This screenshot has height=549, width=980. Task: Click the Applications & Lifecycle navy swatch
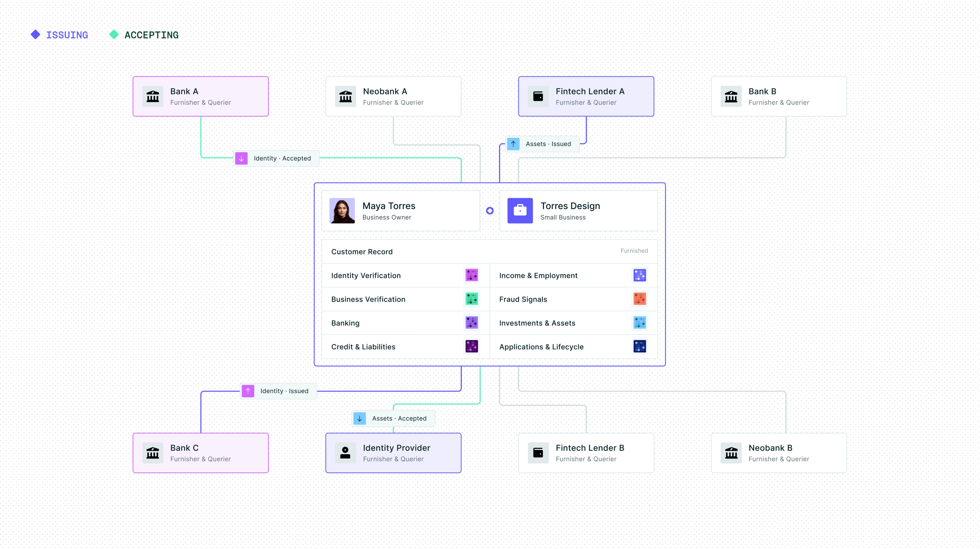coord(640,346)
